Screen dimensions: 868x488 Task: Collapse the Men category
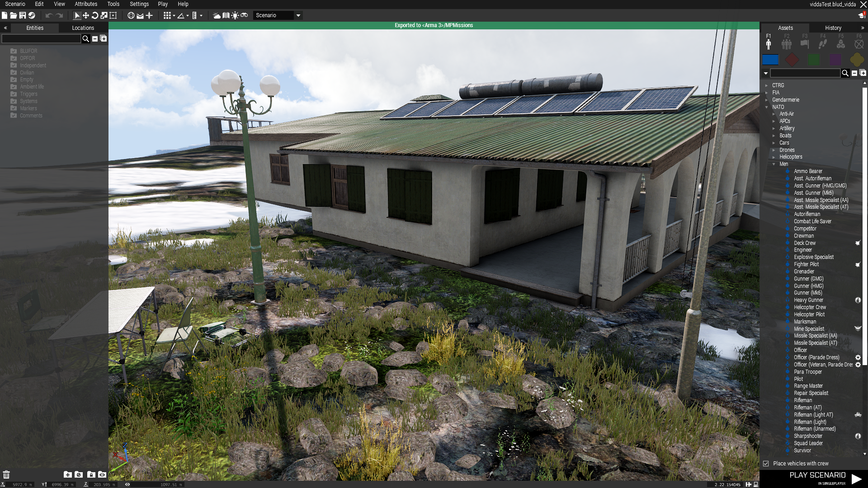[x=774, y=164]
